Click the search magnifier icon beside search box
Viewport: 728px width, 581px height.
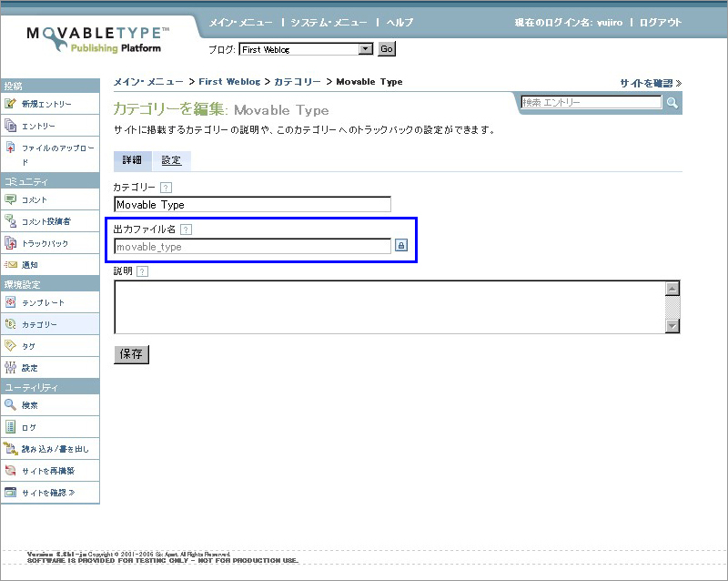coord(672,103)
